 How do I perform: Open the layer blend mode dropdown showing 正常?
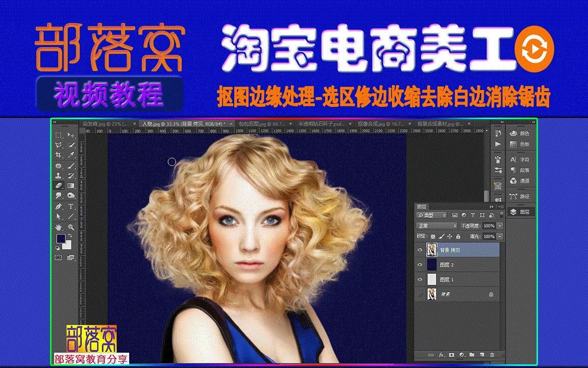coord(436,225)
